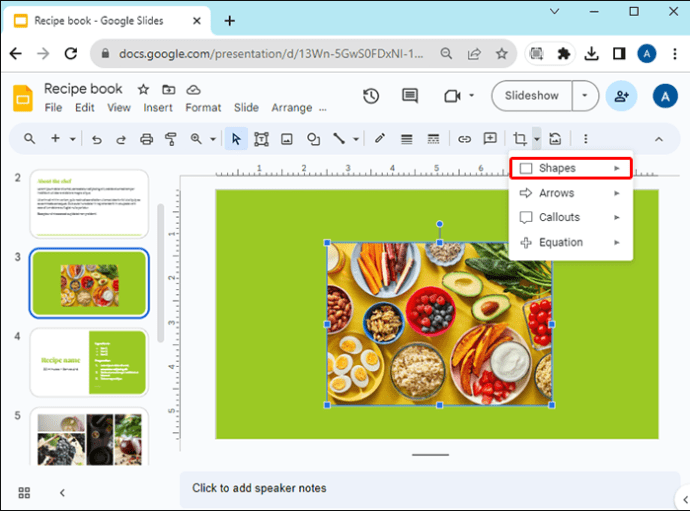Star the Recipe book presentation
This screenshot has height=511, width=690.
point(143,90)
